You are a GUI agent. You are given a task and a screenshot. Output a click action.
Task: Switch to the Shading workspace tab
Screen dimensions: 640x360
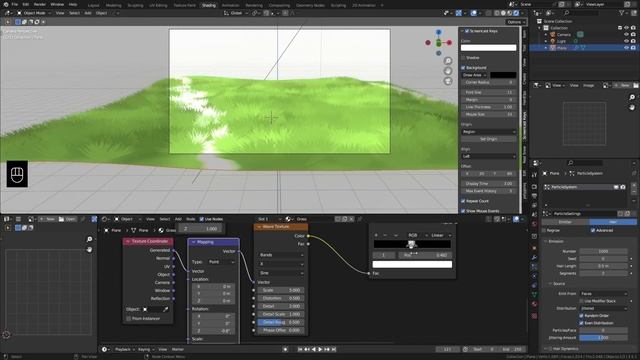[209, 5]
